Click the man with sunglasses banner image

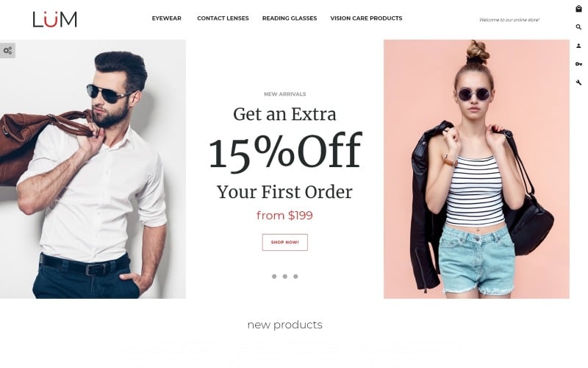click(x=93, y=169)
